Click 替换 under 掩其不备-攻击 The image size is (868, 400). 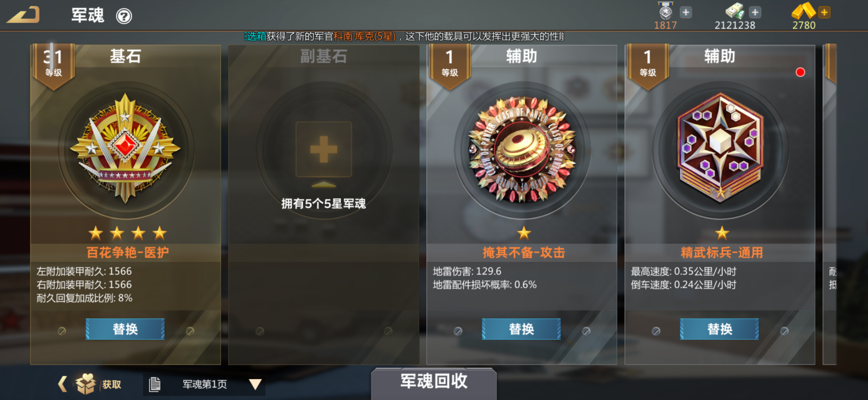coord(521,329)
